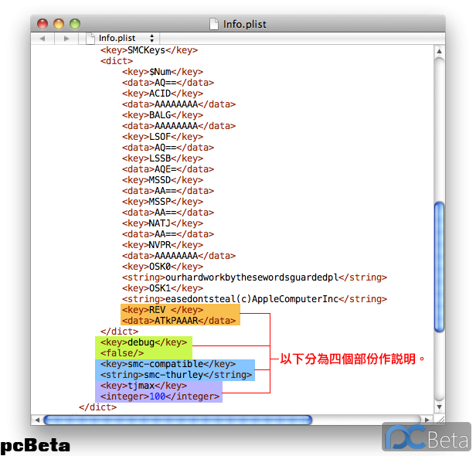Click the LSOF key line
The height and width of the screenshot is (456, 476).
click(163, 137)
